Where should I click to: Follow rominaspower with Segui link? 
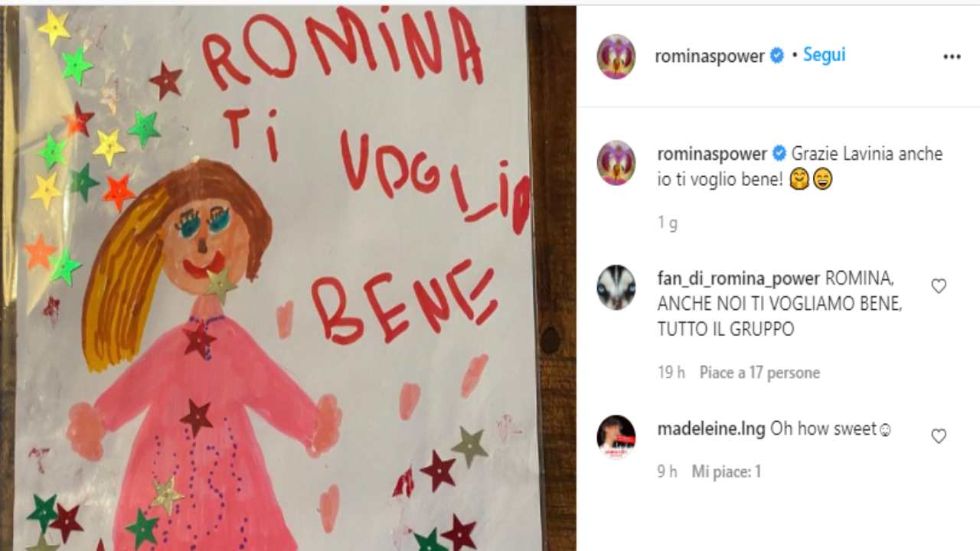824,55
